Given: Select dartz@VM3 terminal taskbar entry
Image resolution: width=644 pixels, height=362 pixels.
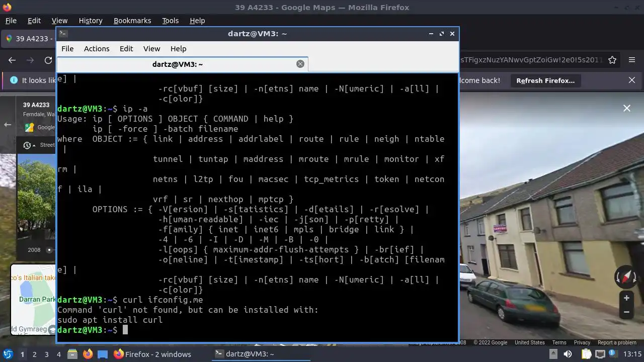Looking at the screenshot, I should pos(260,354).
